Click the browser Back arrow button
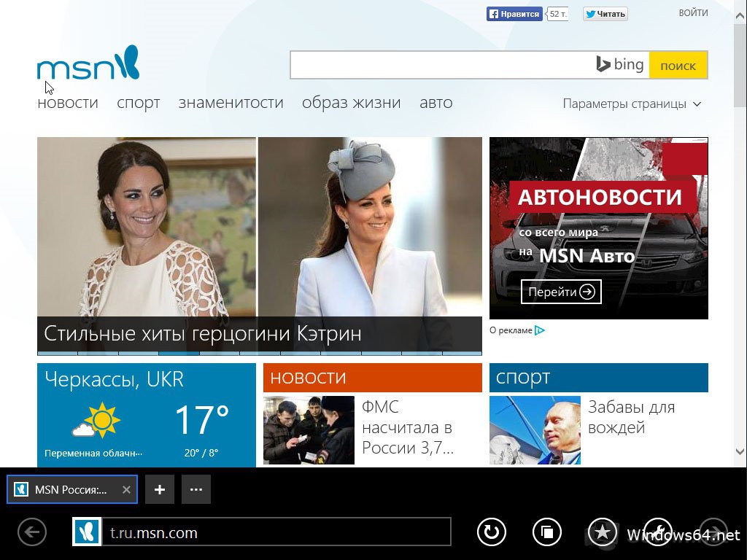747x560 pixels. pyautogui.click(x=32, y=532)
